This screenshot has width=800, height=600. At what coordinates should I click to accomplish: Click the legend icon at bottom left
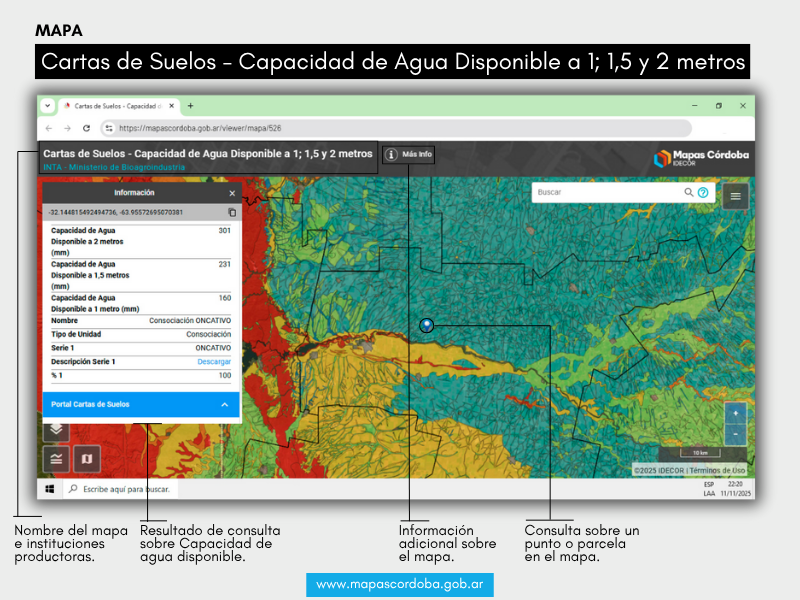tap(56, 459)
